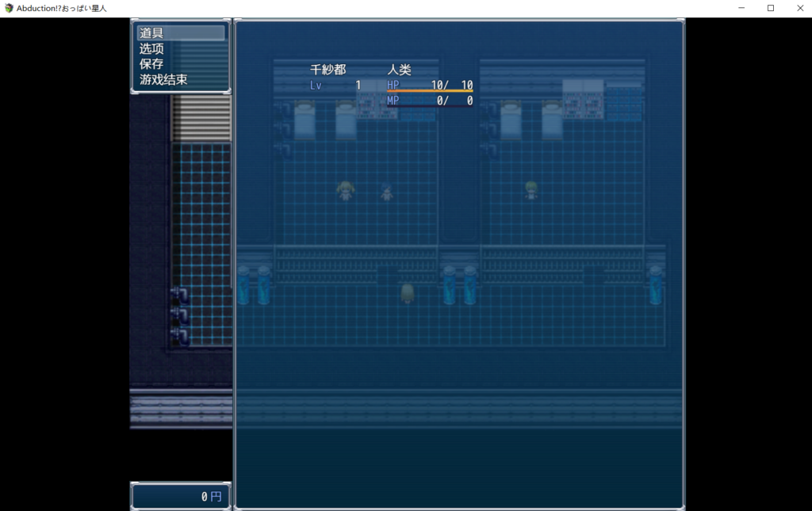The image size is (812, 511).
Task: Click the HP value 10/ 10
Action: pyautogui.click(x=452, y=85)
